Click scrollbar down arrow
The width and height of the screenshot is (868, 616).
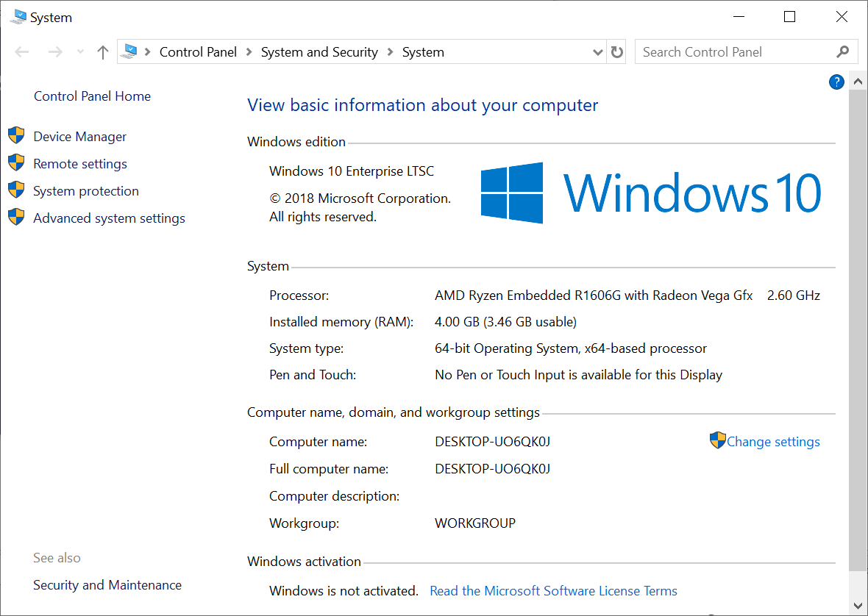tap(858, 606)
